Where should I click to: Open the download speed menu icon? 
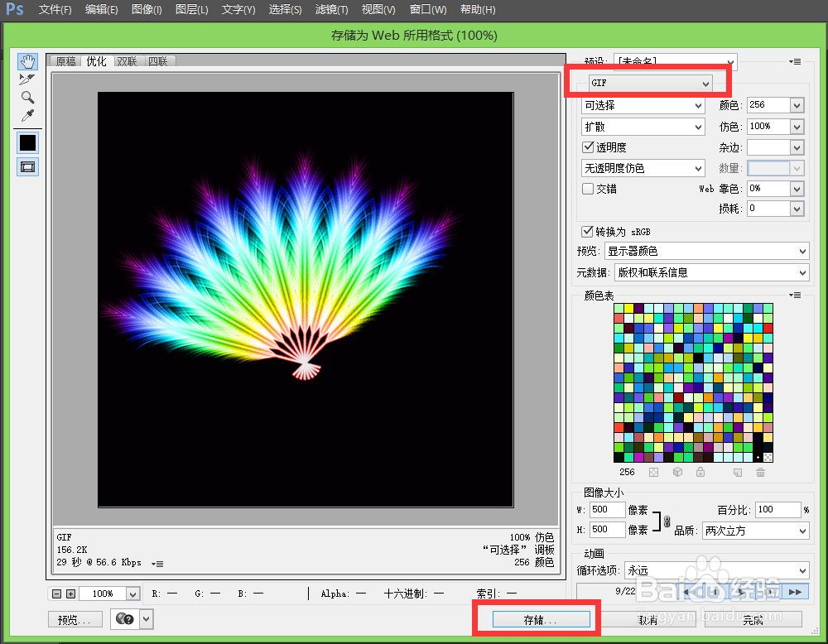point(157,564)
